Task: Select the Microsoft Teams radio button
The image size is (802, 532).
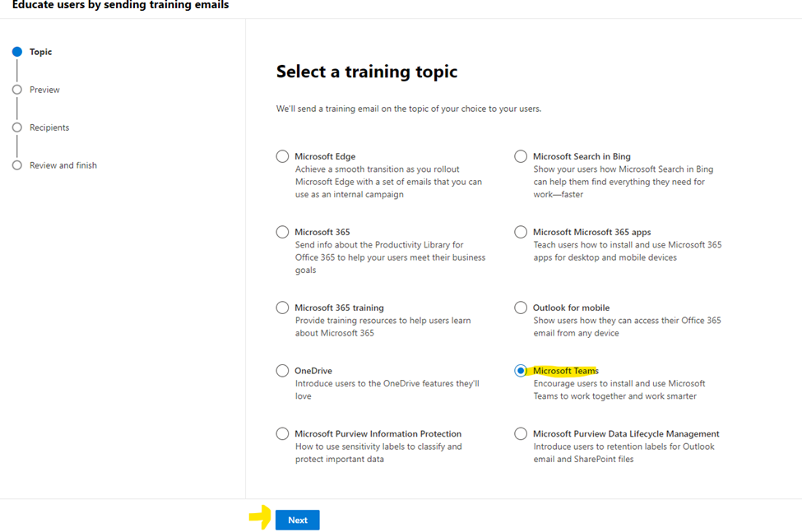Action: [x=521, y=371]
